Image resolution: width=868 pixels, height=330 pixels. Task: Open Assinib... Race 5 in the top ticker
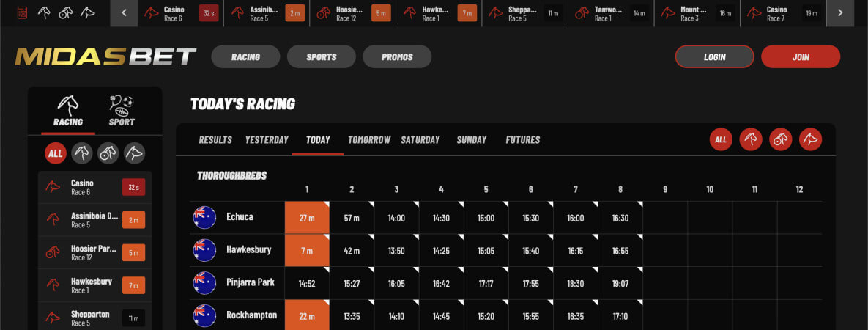267,13
